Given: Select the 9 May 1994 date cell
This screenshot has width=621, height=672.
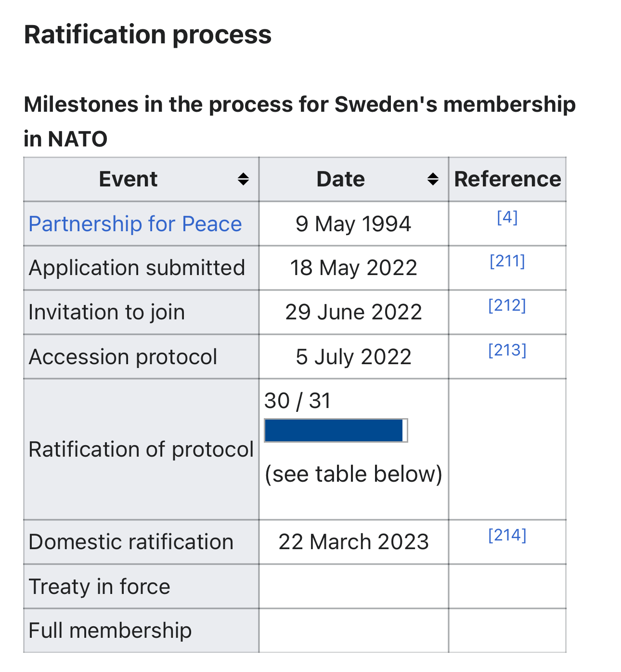Looking at the screenshot, I should click(353, 224).
